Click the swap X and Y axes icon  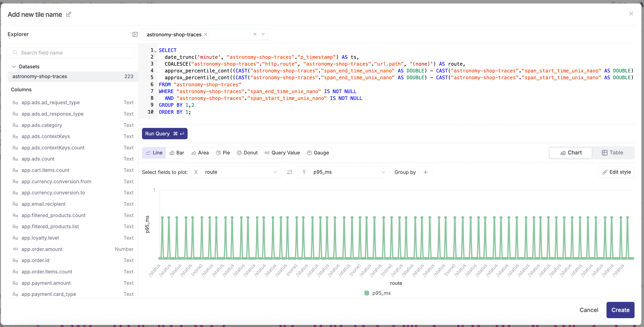[289, 172]
